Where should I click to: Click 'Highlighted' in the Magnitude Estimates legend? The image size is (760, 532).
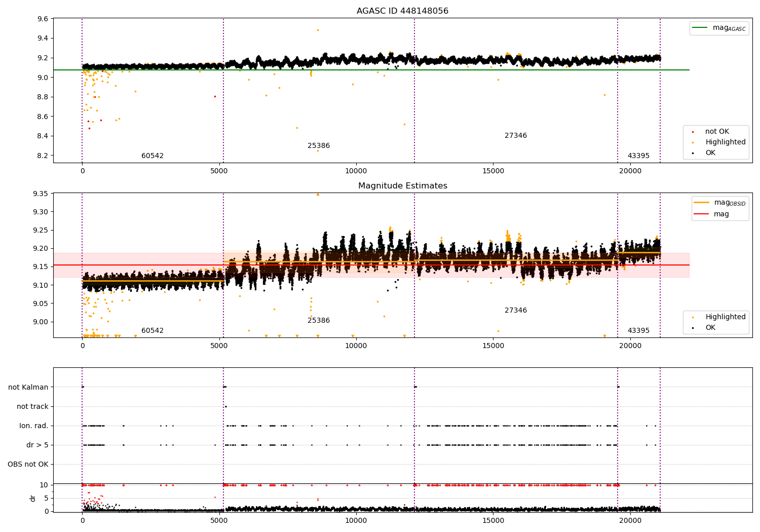726,317
